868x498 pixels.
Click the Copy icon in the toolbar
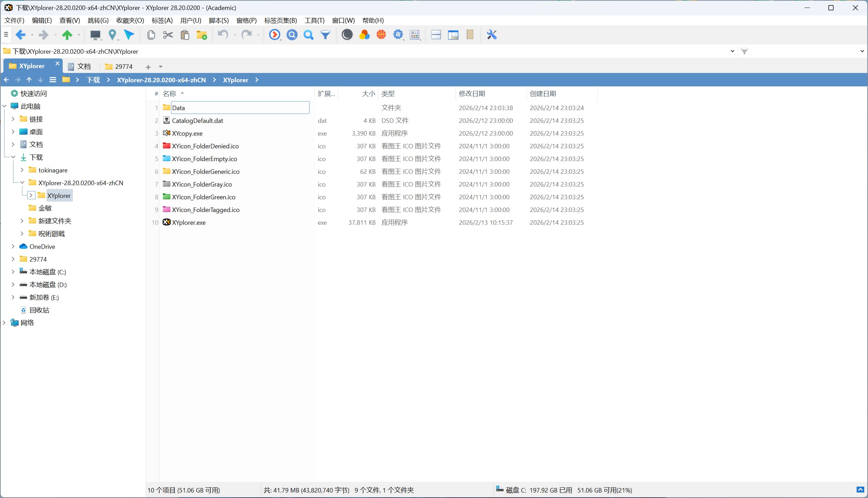point(151,35)
